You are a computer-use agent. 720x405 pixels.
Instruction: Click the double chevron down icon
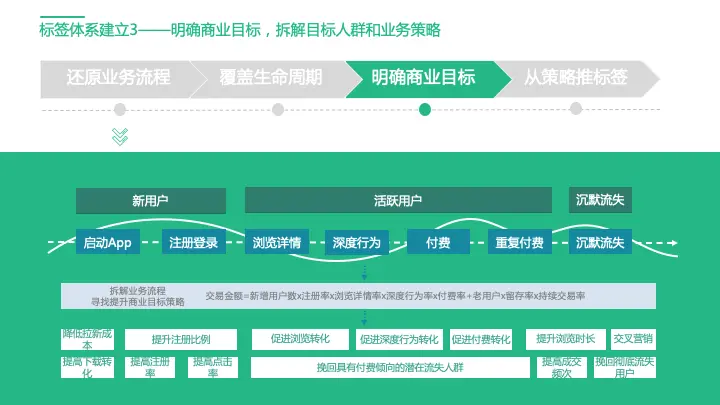(x=120, y=136)
